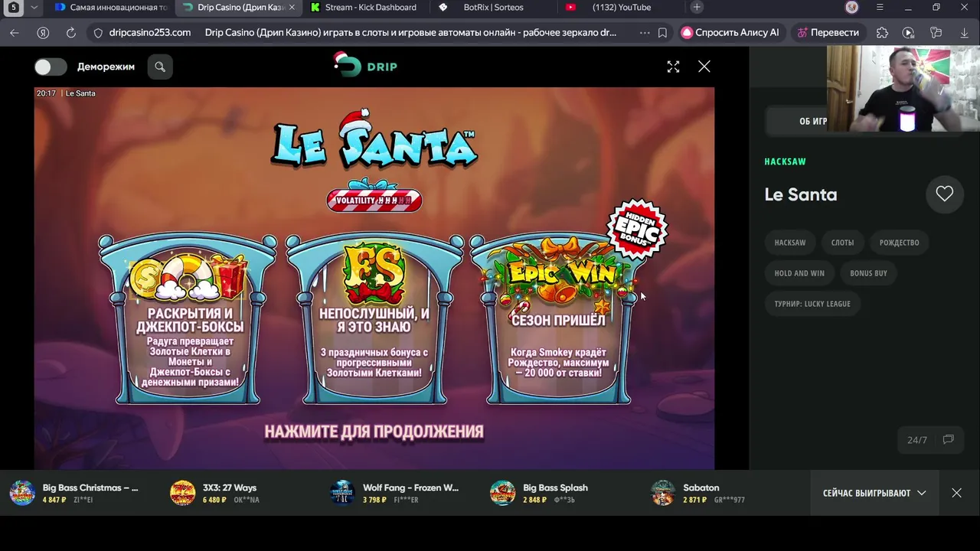The image size is (980, 551).
Task: Open the browser hamburger menu
Action: point(880,8)
